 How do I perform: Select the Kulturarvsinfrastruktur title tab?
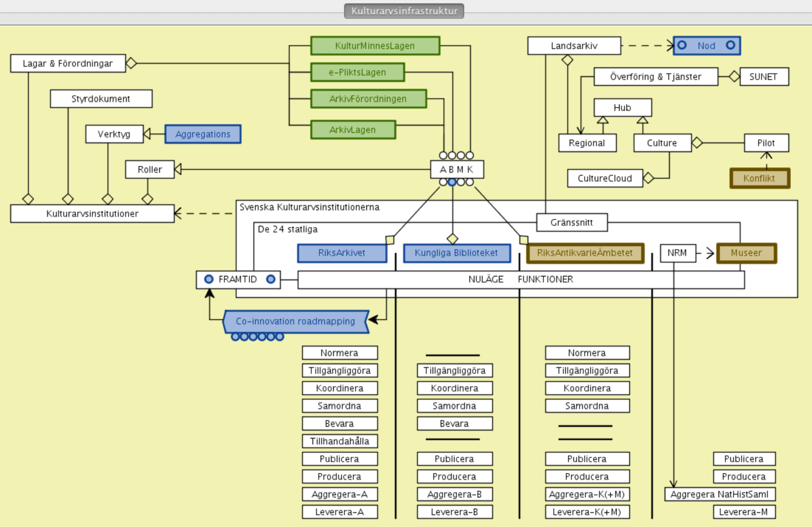404,11
